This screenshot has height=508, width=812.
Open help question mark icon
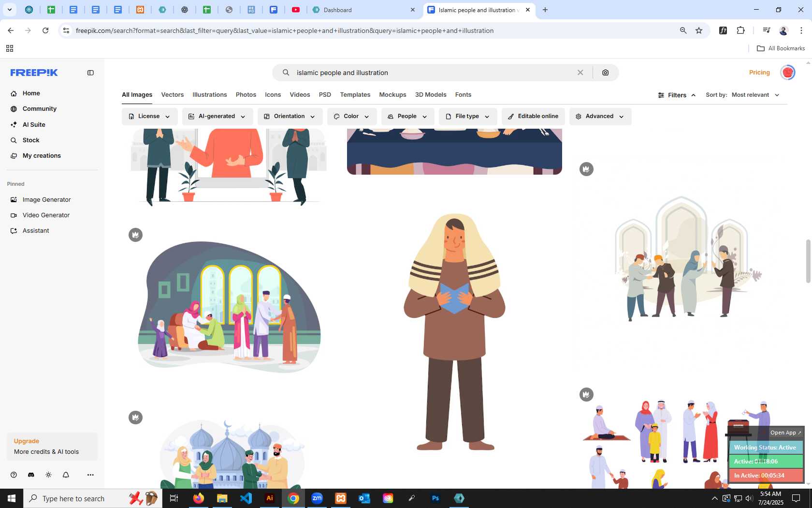pyautogui.click(x=14, y=475)
